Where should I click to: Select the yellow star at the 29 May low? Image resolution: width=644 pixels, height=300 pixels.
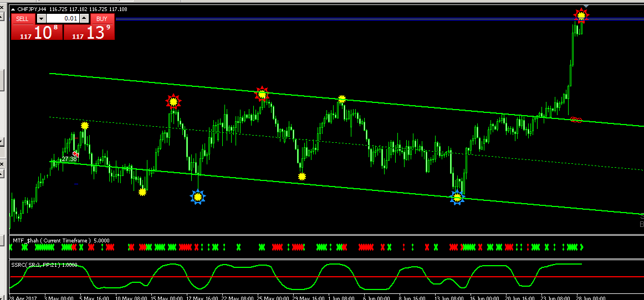coord(302,177)
